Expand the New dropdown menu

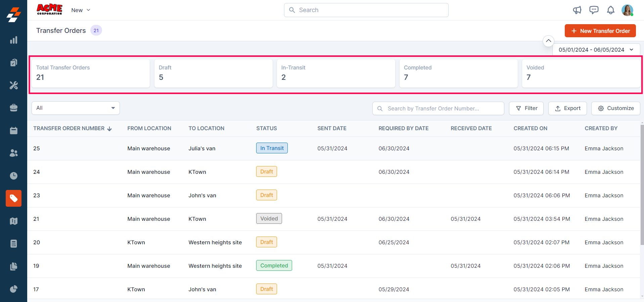click(81, 10)
